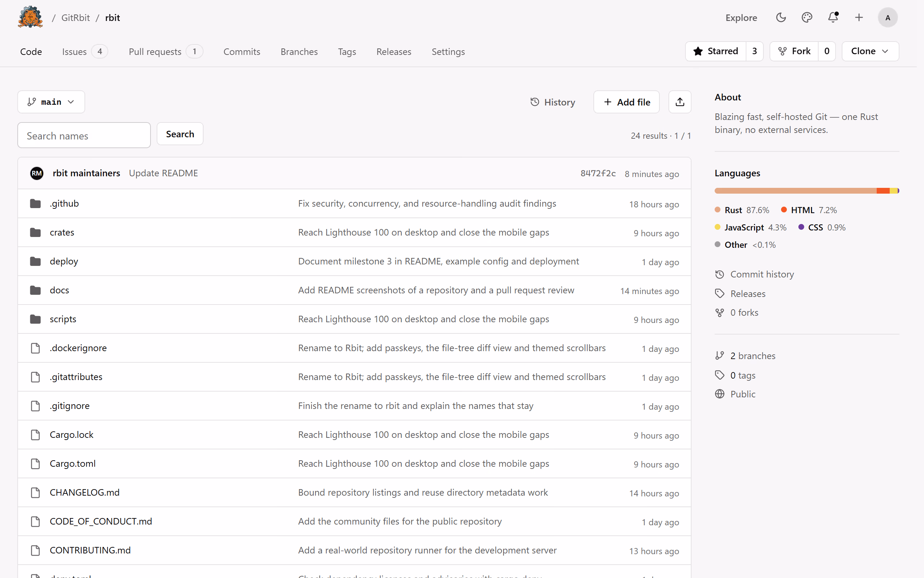The image size is (924, 578).
Task: Open the scripts folder
Action: pos(63,319)
